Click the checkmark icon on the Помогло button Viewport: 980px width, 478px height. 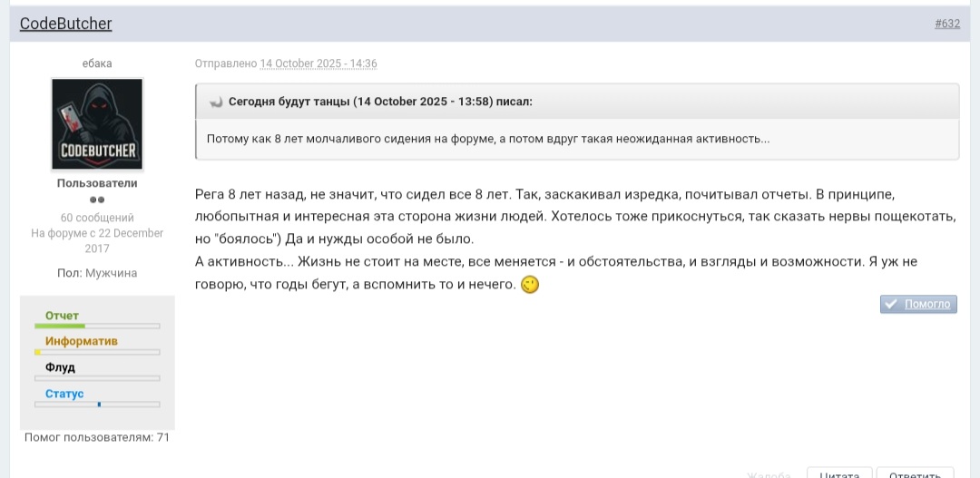point(891,304)
